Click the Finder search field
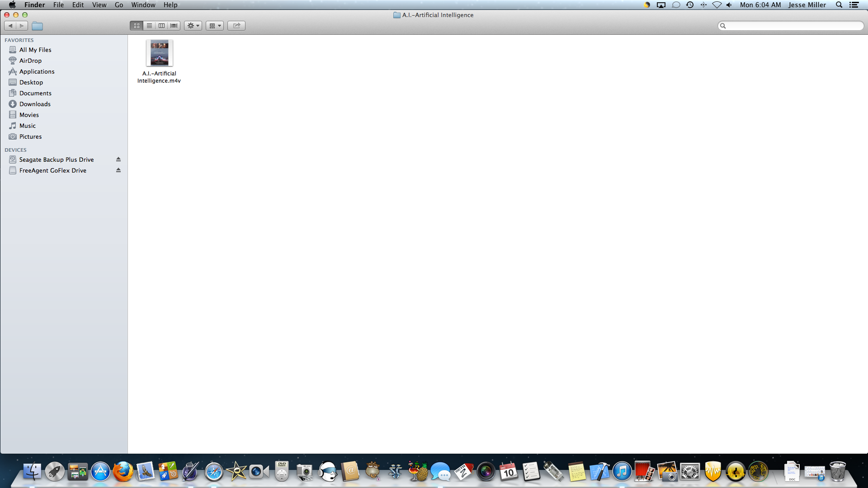 click(x=791, y=26)
